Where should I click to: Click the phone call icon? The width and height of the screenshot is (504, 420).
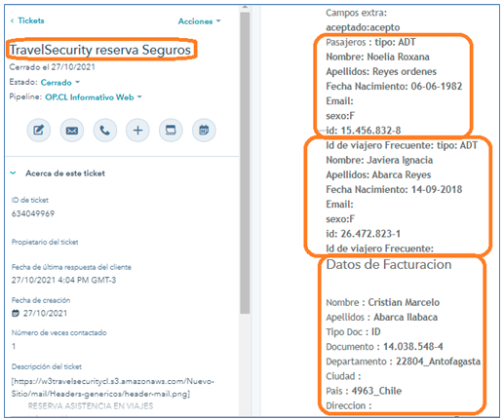pyautogui.click(x=105, y=131)
